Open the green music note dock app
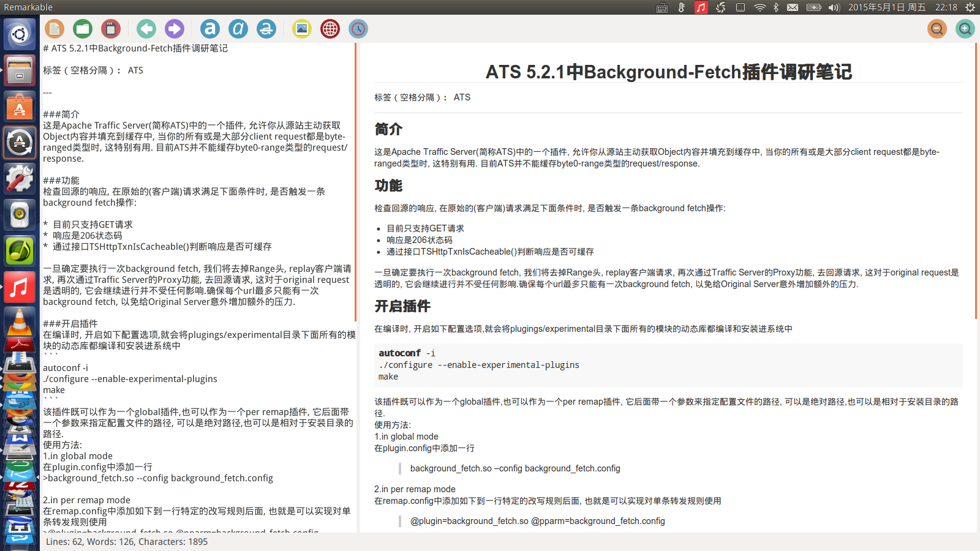The height and width of the screenshot is (551, 980). click(x=20, y=251)
